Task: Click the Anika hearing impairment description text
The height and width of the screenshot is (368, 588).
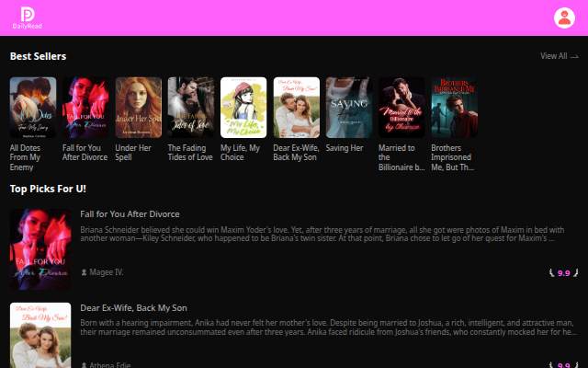Action: click(327, 328)
